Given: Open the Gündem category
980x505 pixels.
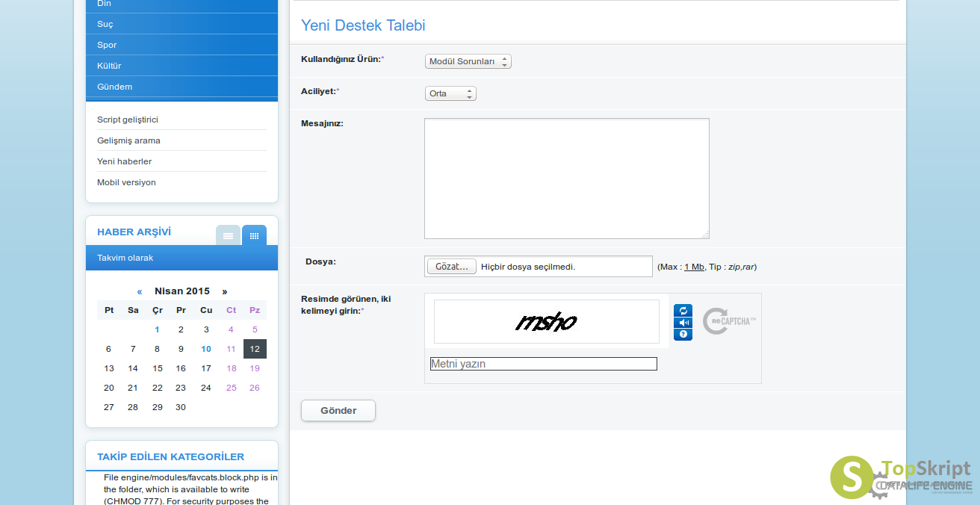Looking at the screenshot, I should [182, 87].
